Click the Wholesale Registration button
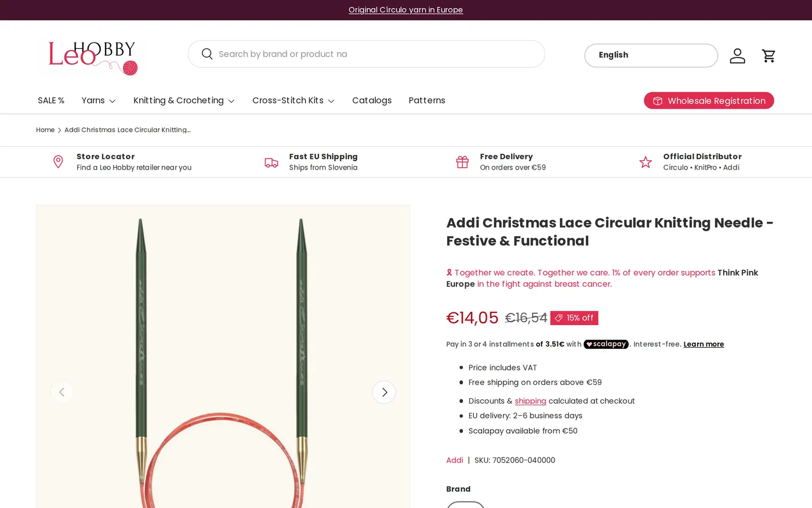This screenshot has width=812, height=508. [x=709, y=100]
